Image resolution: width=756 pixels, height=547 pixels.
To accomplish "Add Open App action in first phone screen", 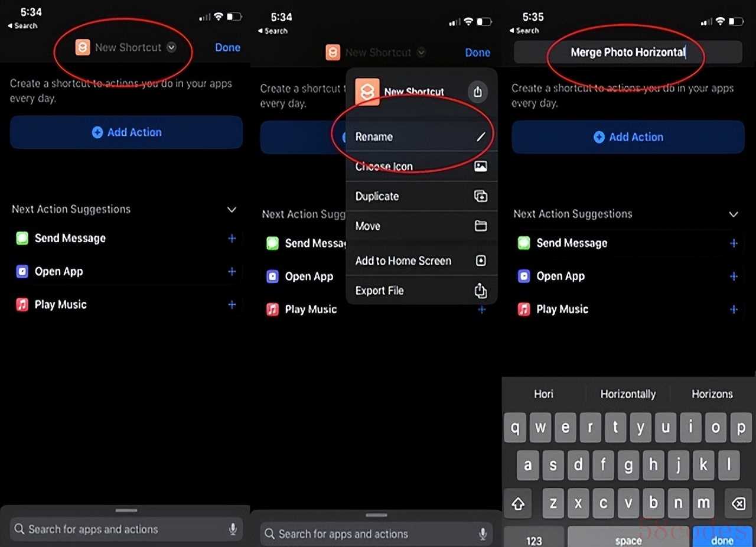I will coord(232,272).
